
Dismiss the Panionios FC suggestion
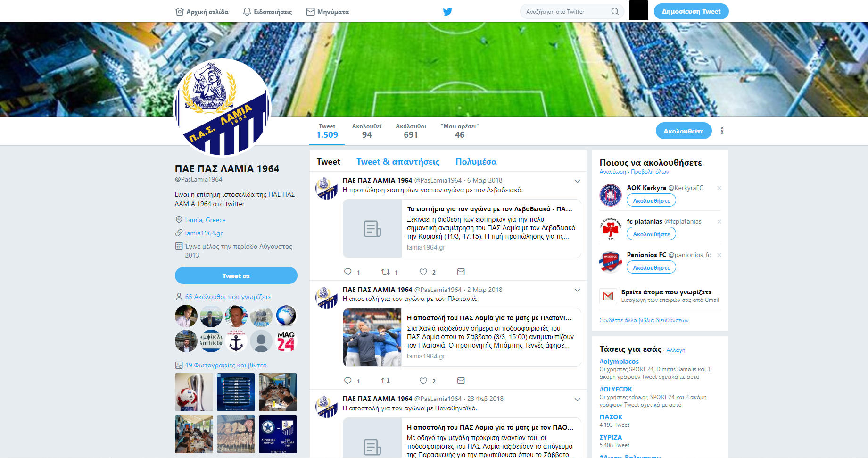point(719,255)
